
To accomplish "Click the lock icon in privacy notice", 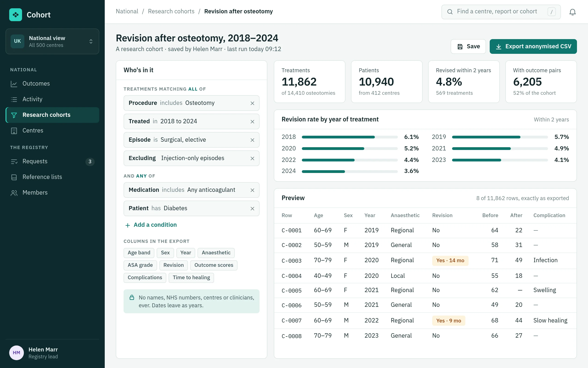I will tap(132, 297).
